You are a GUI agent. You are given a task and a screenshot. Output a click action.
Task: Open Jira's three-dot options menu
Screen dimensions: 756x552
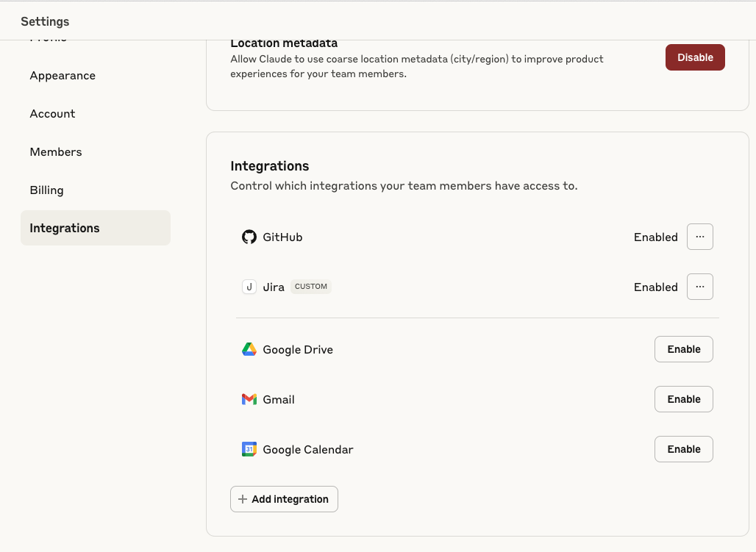click(699, 287)
